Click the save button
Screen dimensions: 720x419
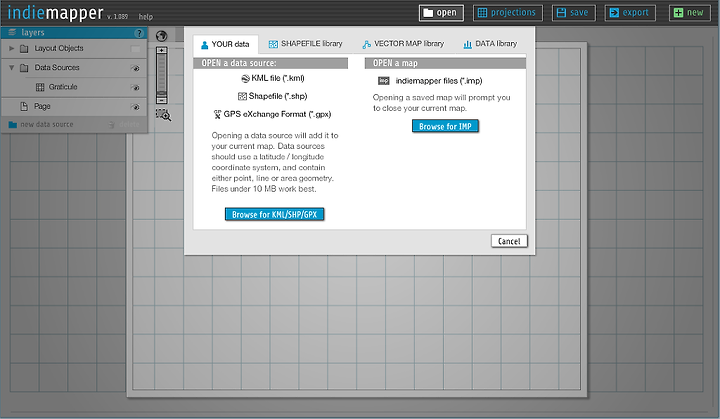pos(573,13)
